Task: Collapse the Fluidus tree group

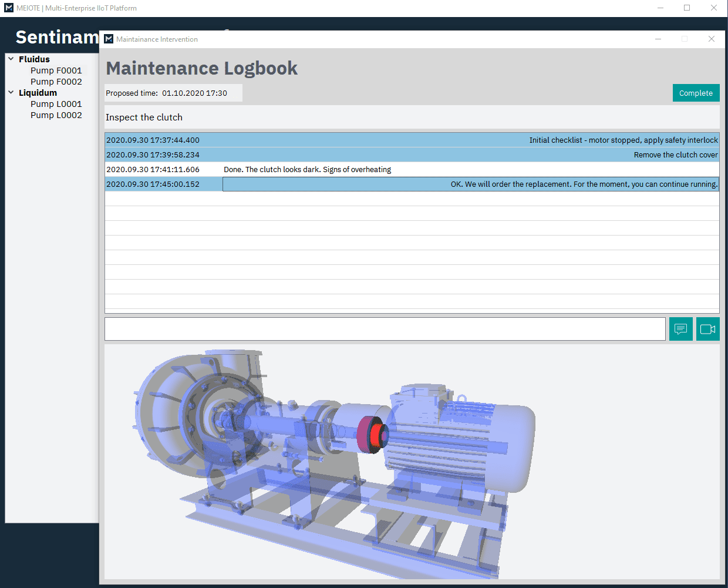Action: click(x=11, y=59)
